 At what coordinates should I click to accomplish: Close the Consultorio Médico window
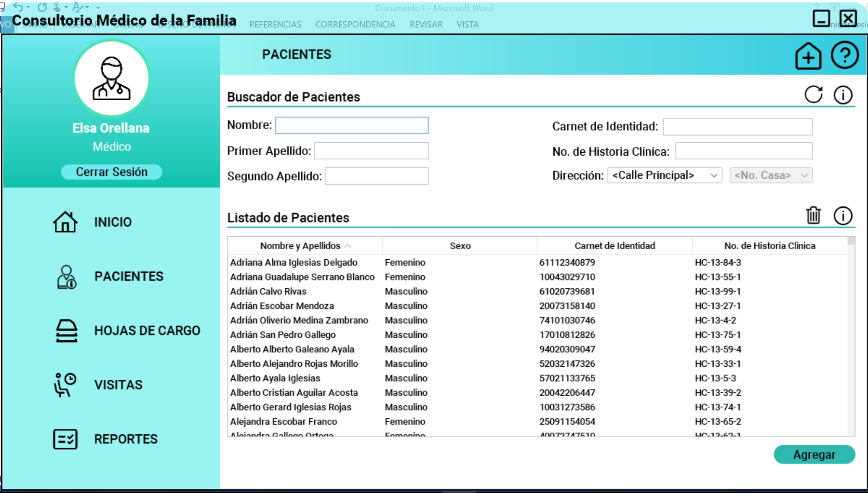[x=848, y=19]
